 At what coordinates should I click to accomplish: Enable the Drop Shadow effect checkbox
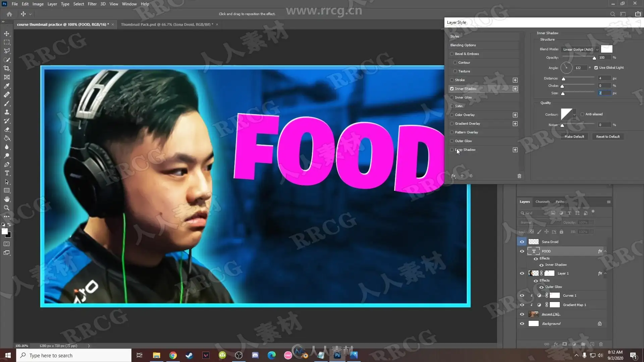[452, 150]
